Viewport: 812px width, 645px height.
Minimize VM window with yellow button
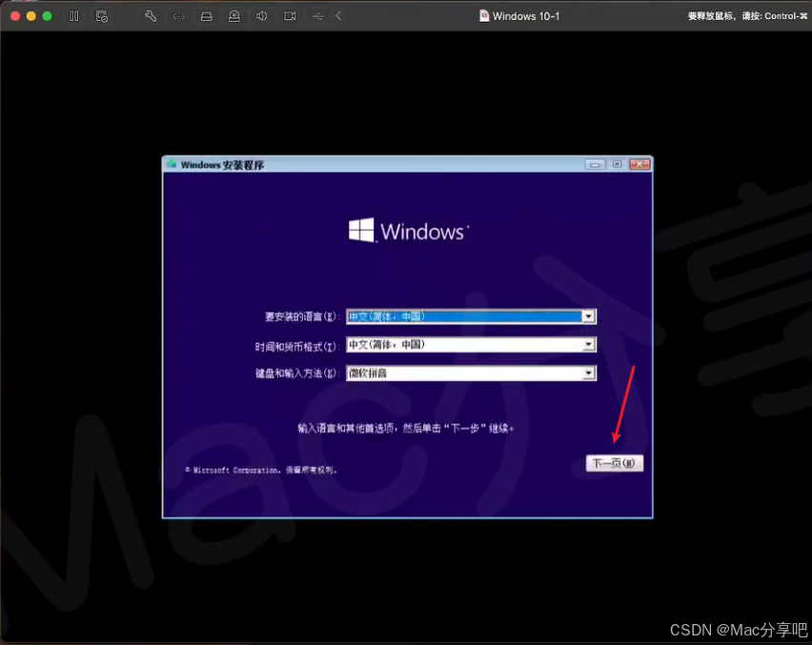click(31, 16)
